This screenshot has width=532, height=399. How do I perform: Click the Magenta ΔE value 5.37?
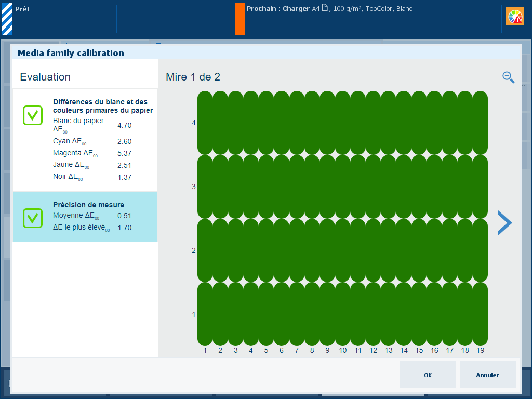point(124,154)
